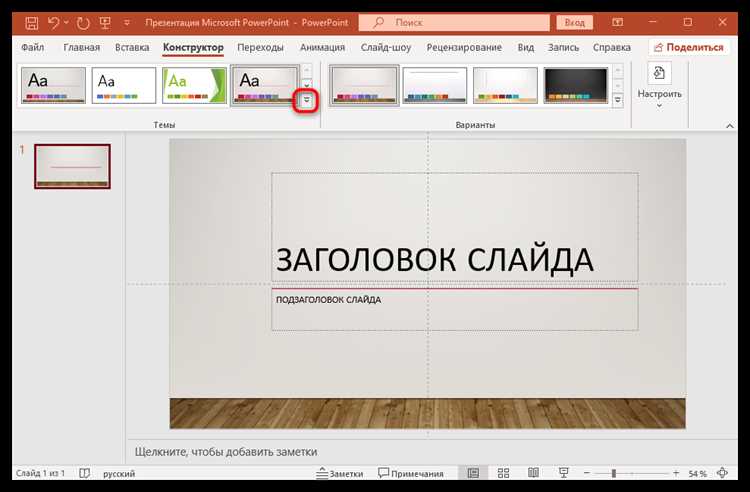Go to the Слайд-шоу tab
Screen dimensions: 750x492
tap(386, 47)
